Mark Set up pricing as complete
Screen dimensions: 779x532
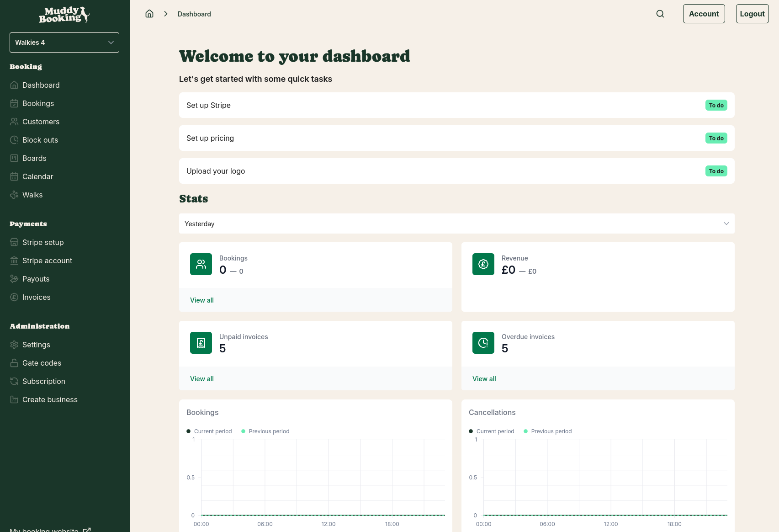point(716,138)
